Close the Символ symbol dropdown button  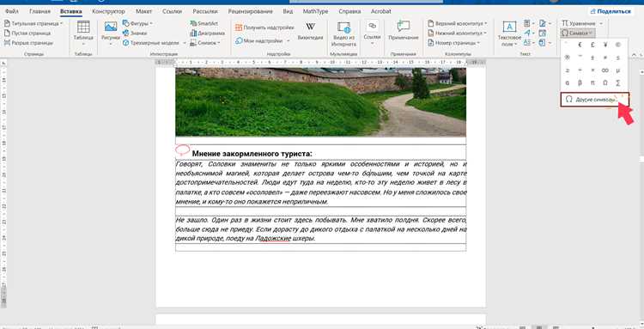578,33
